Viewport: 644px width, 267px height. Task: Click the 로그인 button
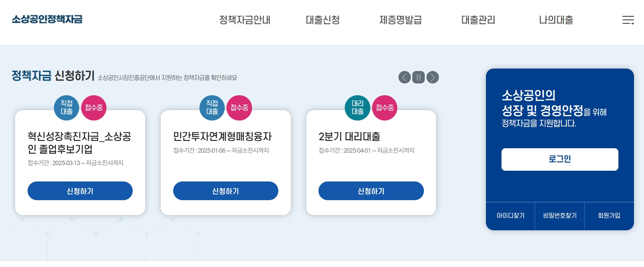560,159
